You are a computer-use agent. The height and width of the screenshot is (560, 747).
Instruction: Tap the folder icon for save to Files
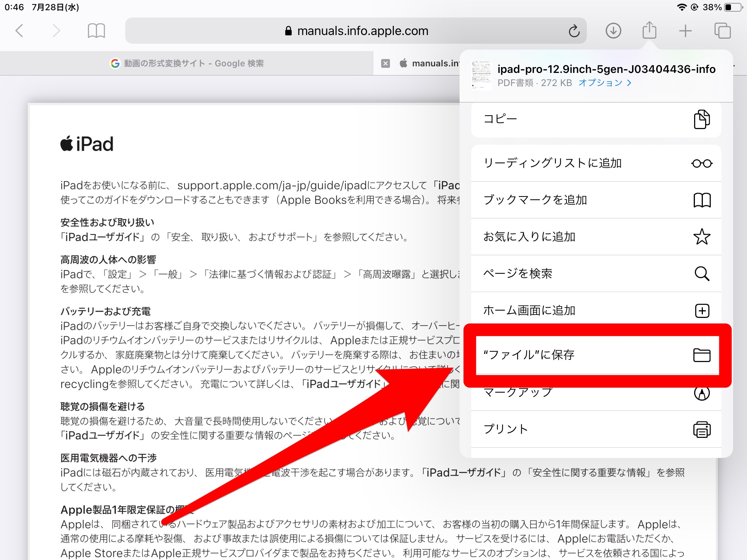click(x=702, y=355)
